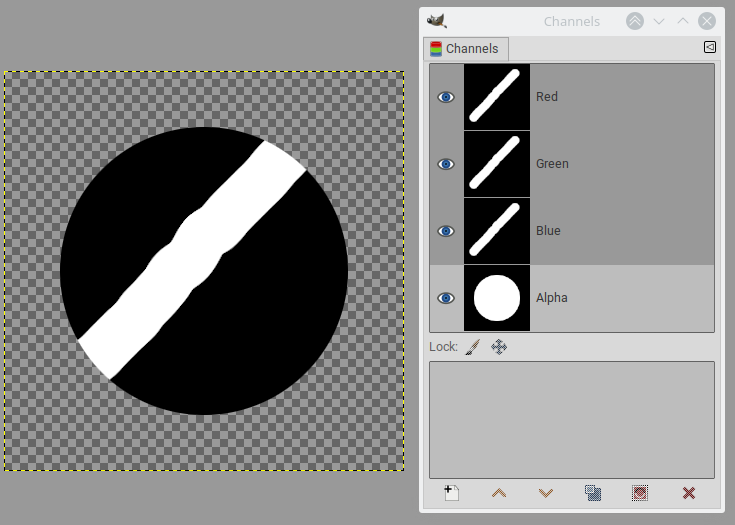735x525 pixels.
Task: Lock pixels using the paintbrush icon
Action: [x=474, y=347]
